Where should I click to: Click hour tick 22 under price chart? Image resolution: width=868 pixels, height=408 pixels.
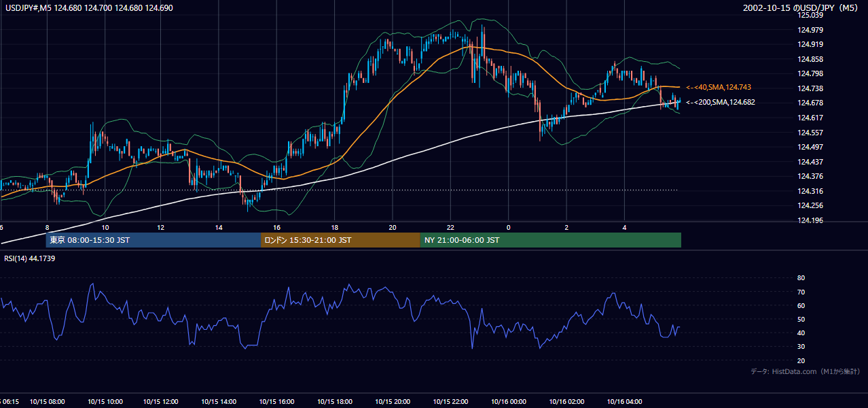[450, 227]
